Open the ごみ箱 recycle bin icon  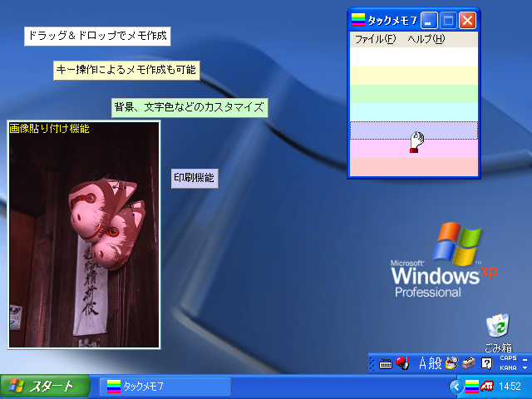(498, 332)
